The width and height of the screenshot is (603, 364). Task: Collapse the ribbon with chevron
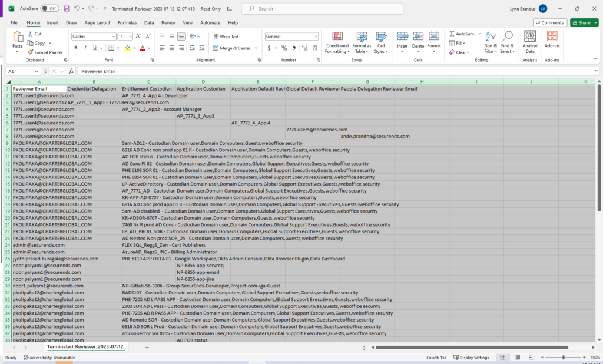pyautogui.click(x=595, y=59)
